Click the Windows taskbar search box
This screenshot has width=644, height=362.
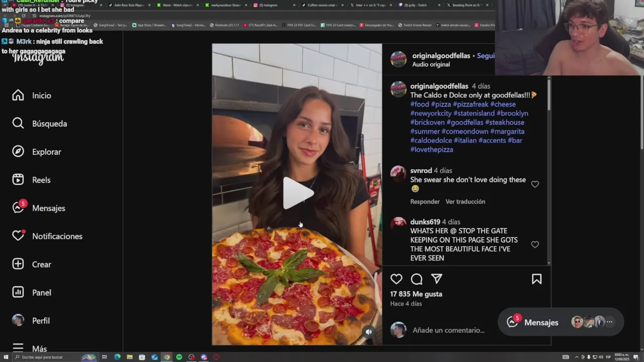tap(54, 357)
